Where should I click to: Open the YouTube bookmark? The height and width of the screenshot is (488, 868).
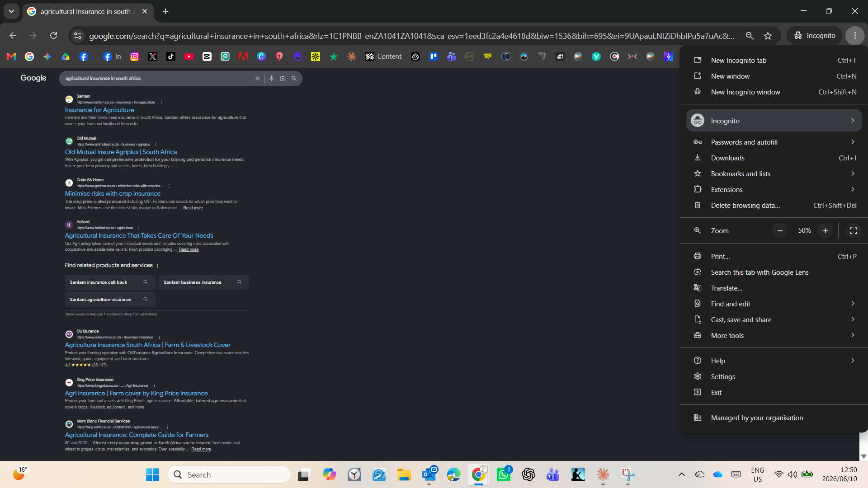coord(189,56)
